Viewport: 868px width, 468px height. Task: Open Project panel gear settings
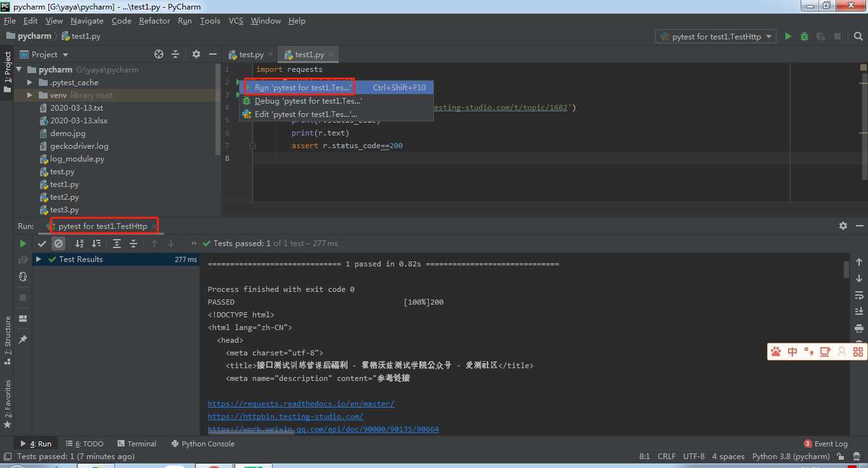pyautogui.click(x=196, y=54)
